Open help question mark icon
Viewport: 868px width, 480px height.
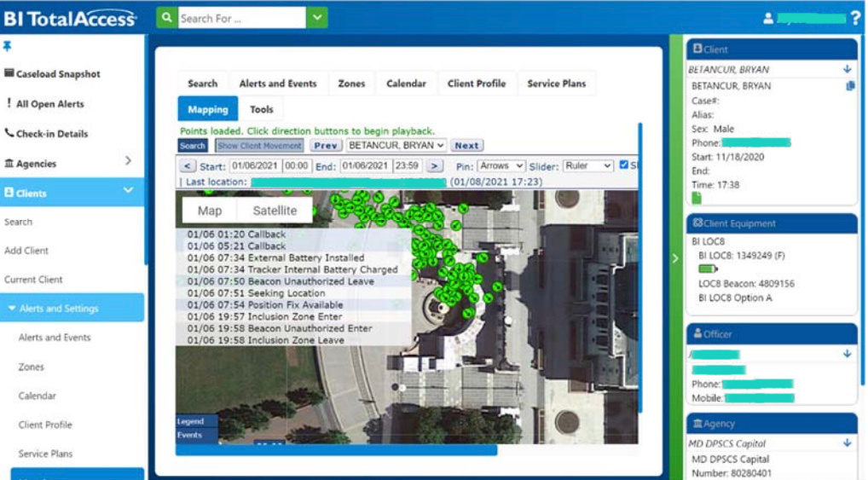[x=856, y=18]
